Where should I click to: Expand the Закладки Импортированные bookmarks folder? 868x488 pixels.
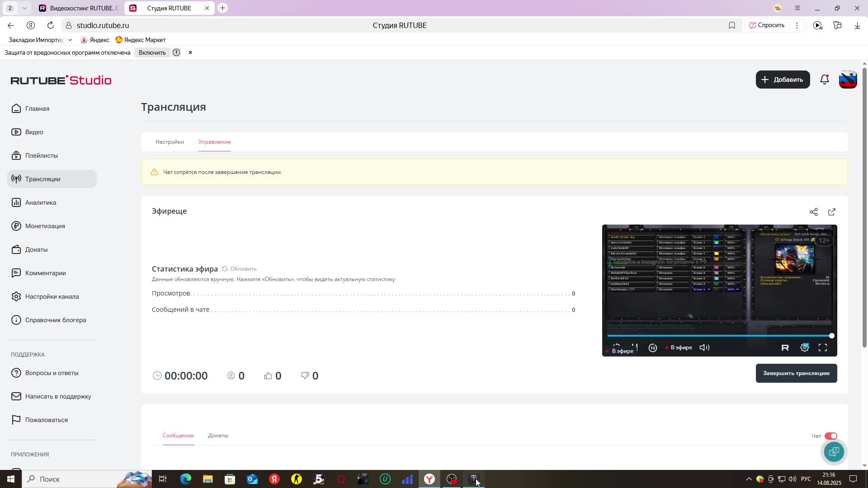40,40
